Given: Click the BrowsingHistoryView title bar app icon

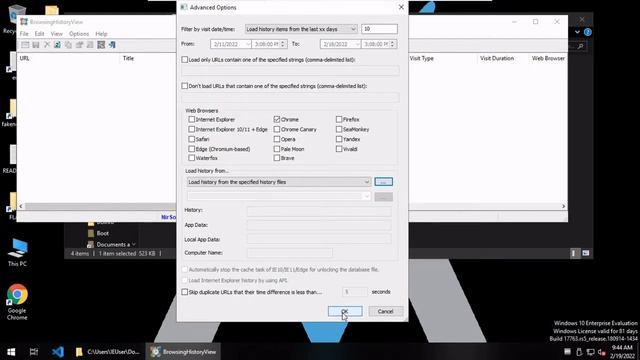Looking at the screenshot, I should coord(24,22).
